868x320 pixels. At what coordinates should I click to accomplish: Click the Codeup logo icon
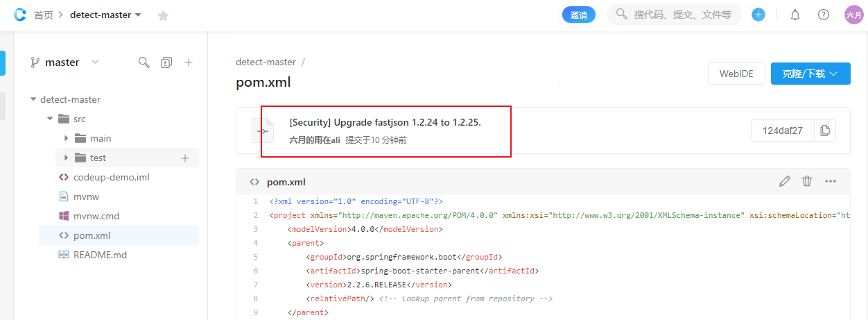19,15
